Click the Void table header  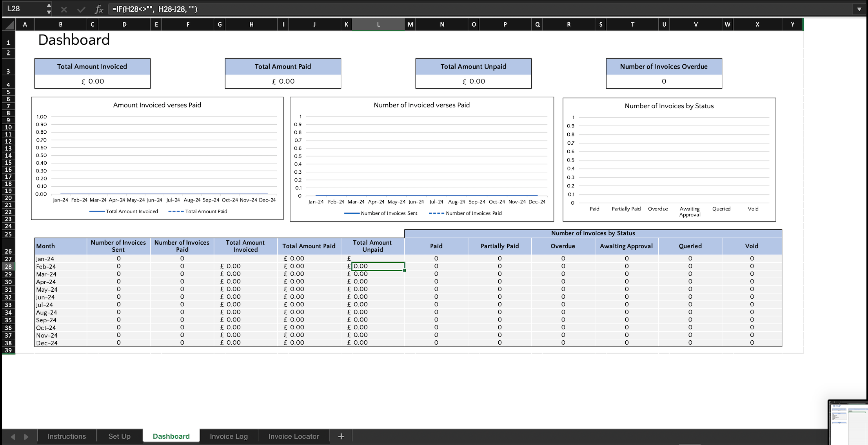(x=752, y=246)
